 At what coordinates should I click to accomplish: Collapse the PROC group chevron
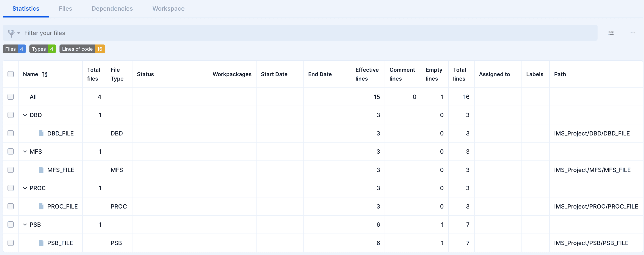tap(25, 188)
